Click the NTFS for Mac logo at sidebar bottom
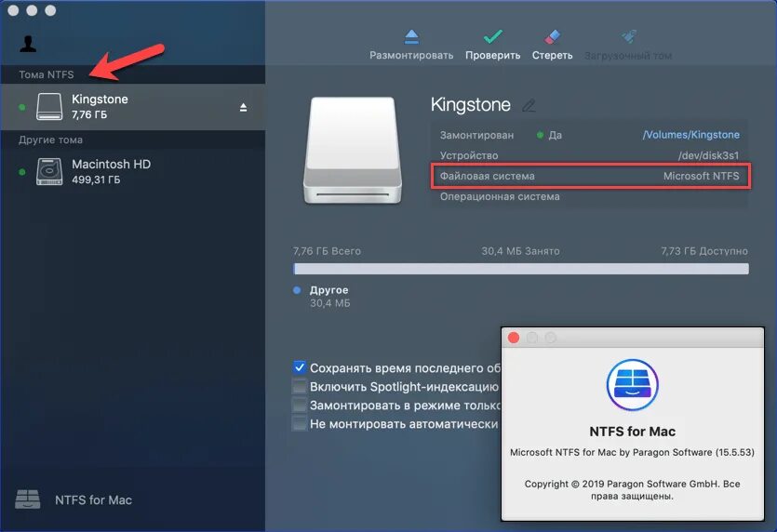This screenshot has width=777, height=532. point(28,499)
